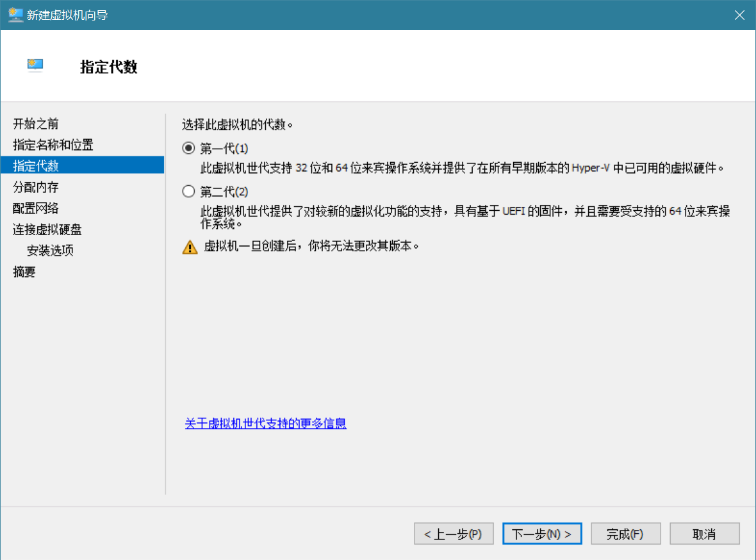The height and width of the screenshot is (560, 756).
Task: Open the 连接虚拟硬盘 step
Action: [47, 229]
